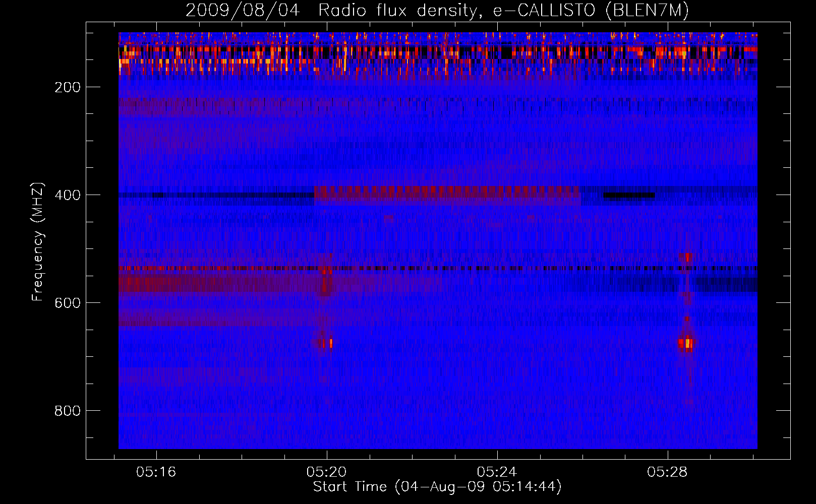Click the 05:24 time tick label
The height and width of the screenshot is (504, 816).
(497, 472)
